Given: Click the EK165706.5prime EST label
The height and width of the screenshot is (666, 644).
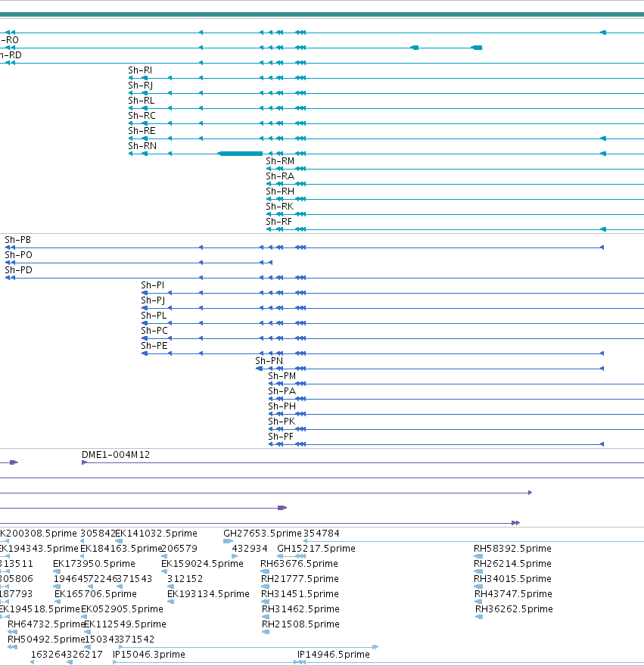Looking at the screenshot, I should pos(95,594).
